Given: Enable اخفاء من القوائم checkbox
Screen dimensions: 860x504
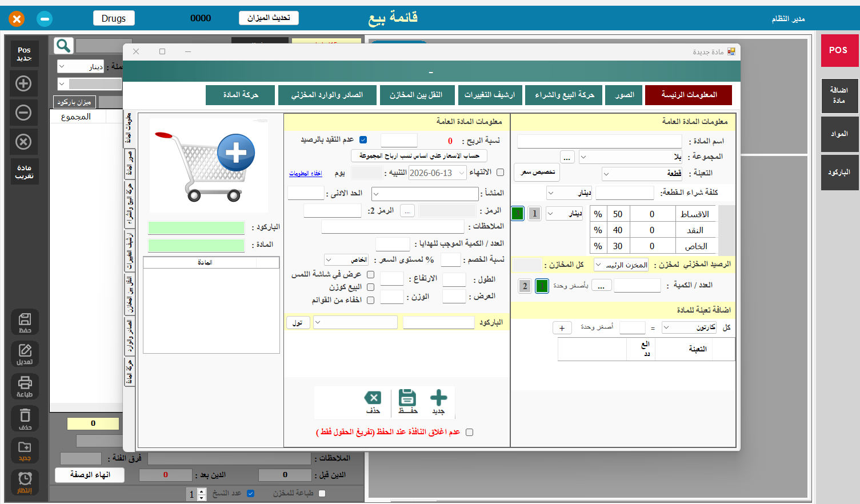Looking at the screenshot, I should [x=370, y=300].
